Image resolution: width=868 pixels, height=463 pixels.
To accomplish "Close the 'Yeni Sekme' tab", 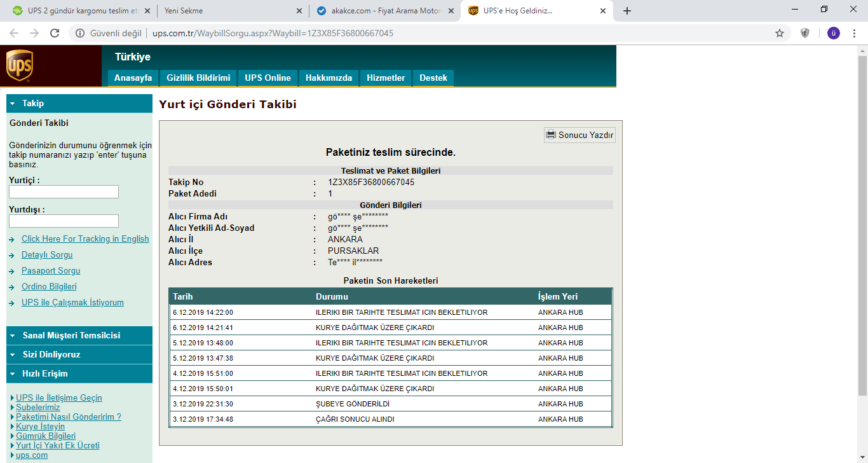I will (x=300, y=11).
